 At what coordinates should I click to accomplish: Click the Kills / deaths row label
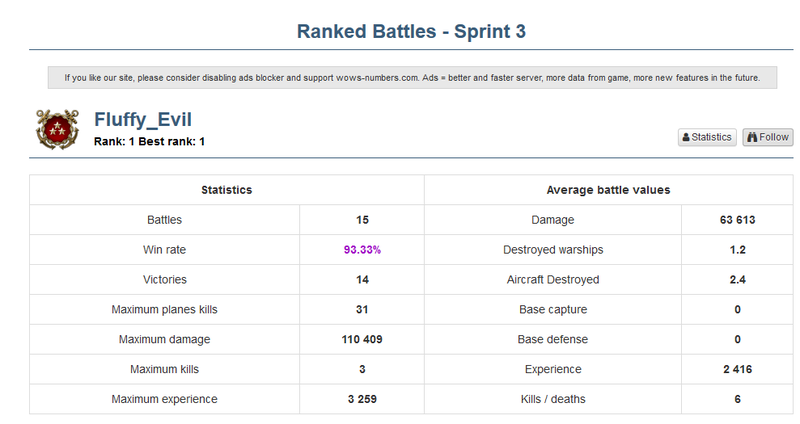553,400
